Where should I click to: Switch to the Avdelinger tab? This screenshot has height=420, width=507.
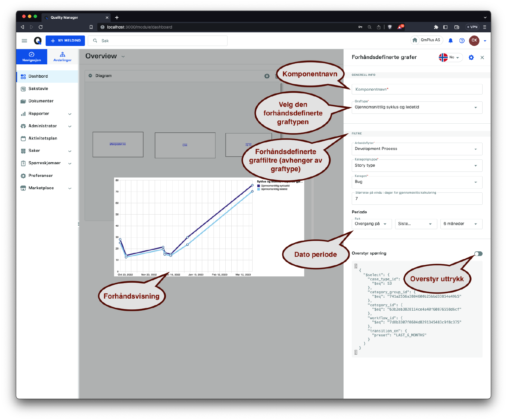tap(62, 57)
